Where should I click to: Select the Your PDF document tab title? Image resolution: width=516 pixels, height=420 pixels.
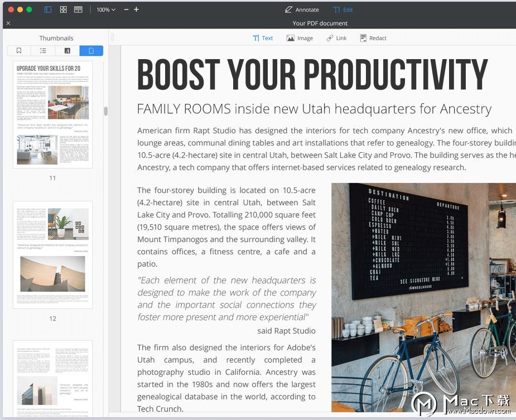pyautogui.click(x=320, y=23)
